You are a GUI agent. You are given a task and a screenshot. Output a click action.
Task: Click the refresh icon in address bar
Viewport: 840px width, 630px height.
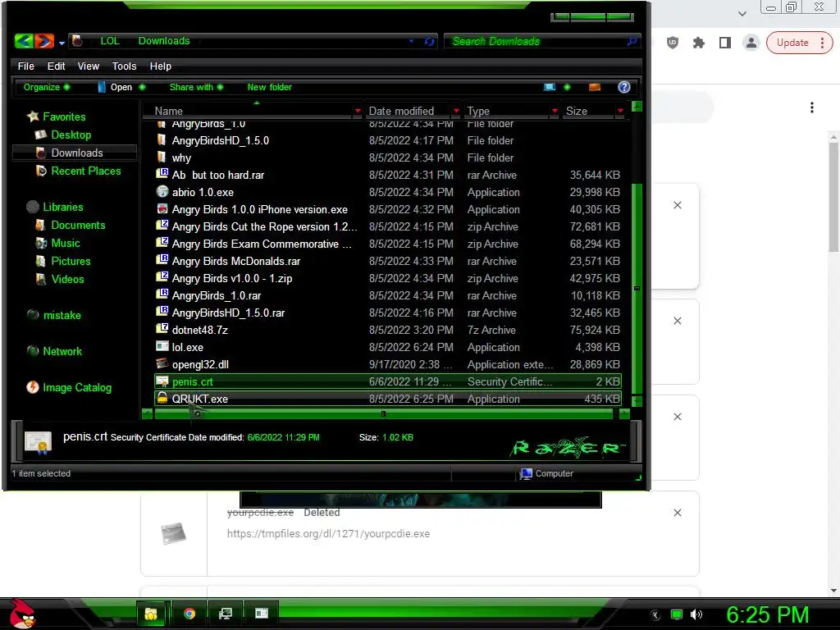(430, 41)
